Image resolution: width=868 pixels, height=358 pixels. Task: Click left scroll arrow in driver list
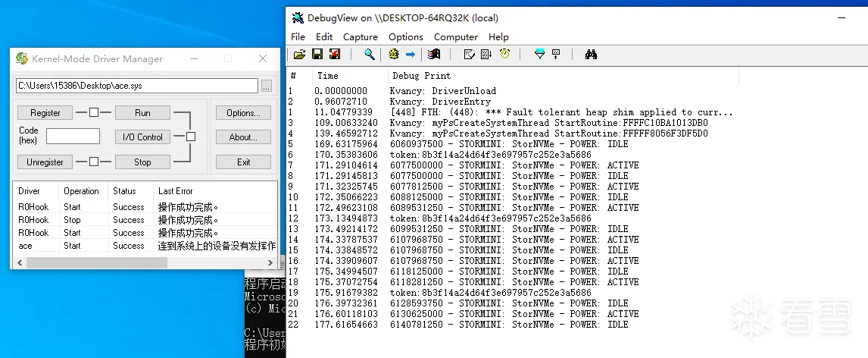click(20, 262)
